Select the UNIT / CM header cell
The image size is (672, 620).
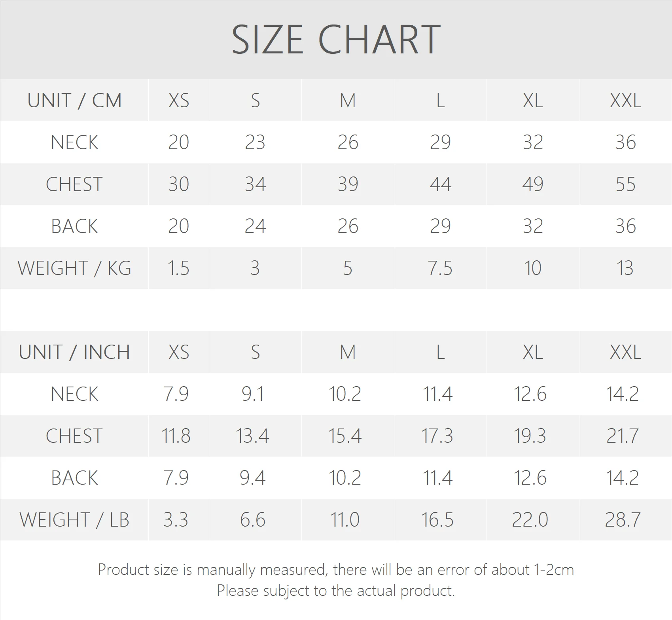pyautogui.click(x=74, y=100)
